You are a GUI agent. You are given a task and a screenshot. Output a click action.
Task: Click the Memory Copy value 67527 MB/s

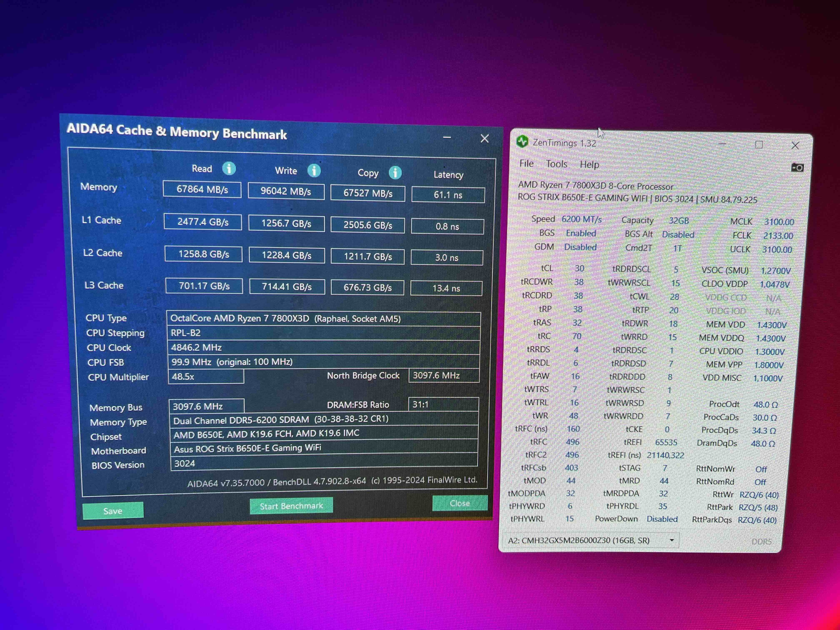coord(367,193)
